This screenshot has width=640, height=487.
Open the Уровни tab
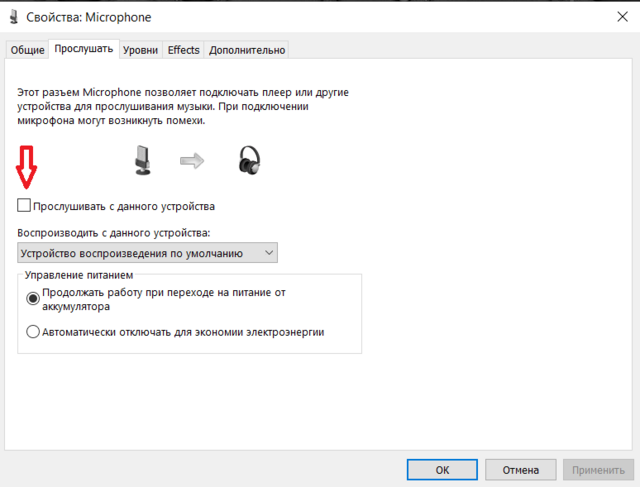click(142, 50)
